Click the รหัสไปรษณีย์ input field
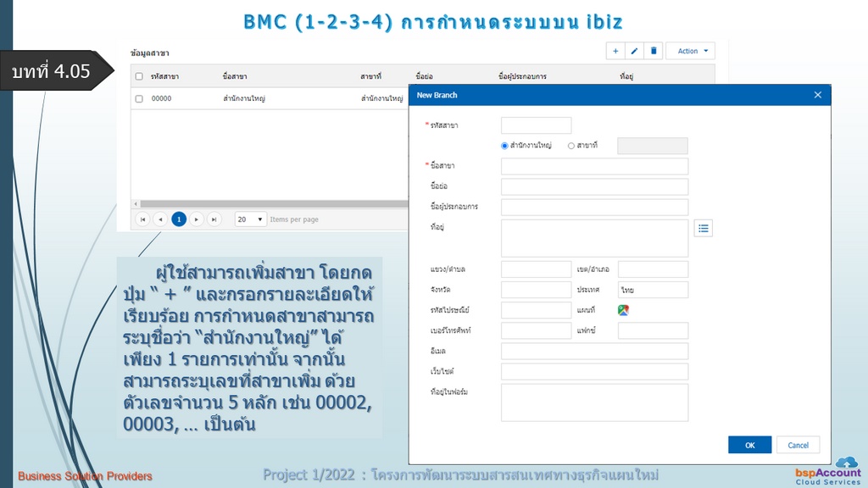The image size is (868, 488). pos(536,310)
